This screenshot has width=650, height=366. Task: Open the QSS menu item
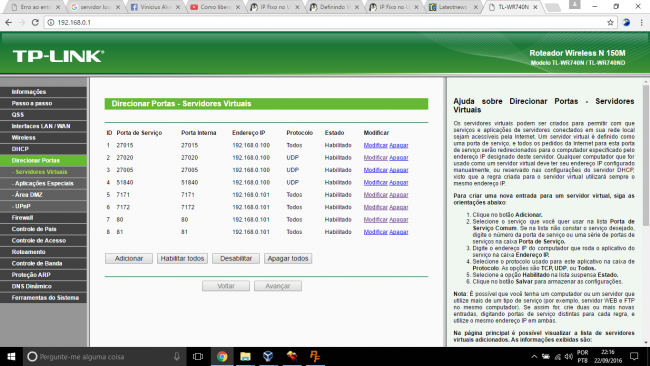pos(44,114)
